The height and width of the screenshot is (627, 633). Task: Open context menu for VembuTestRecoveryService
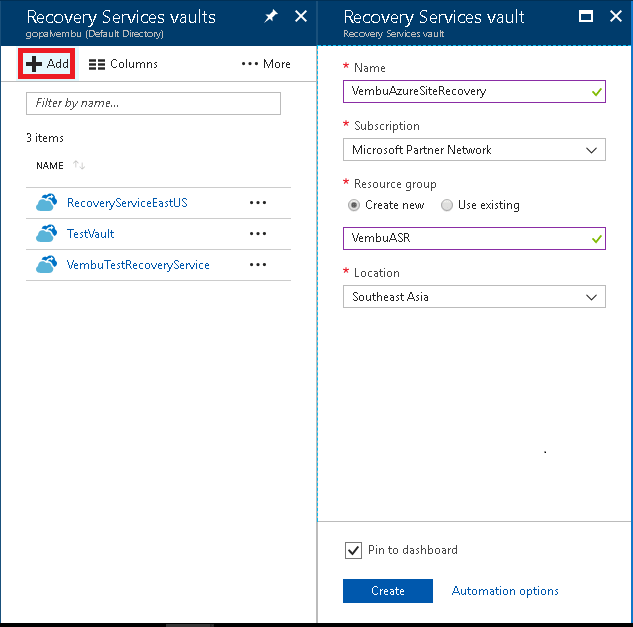click(258, 264)
